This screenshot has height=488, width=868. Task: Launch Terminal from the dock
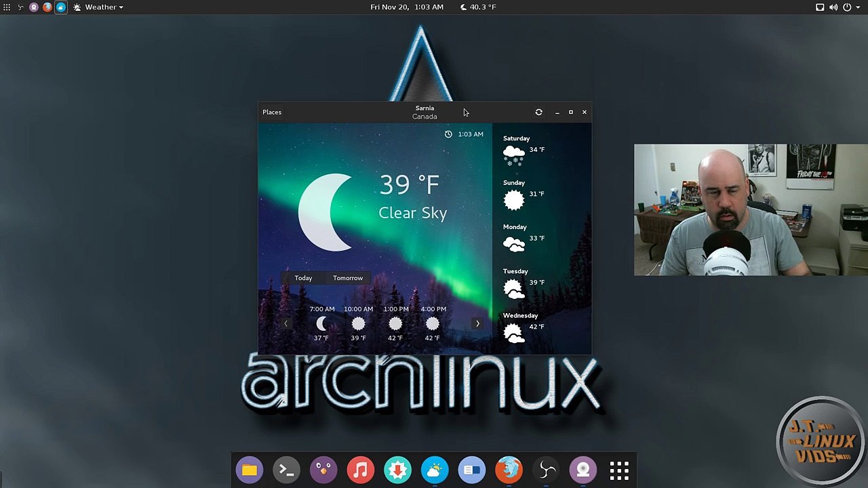tap(286, 470)
